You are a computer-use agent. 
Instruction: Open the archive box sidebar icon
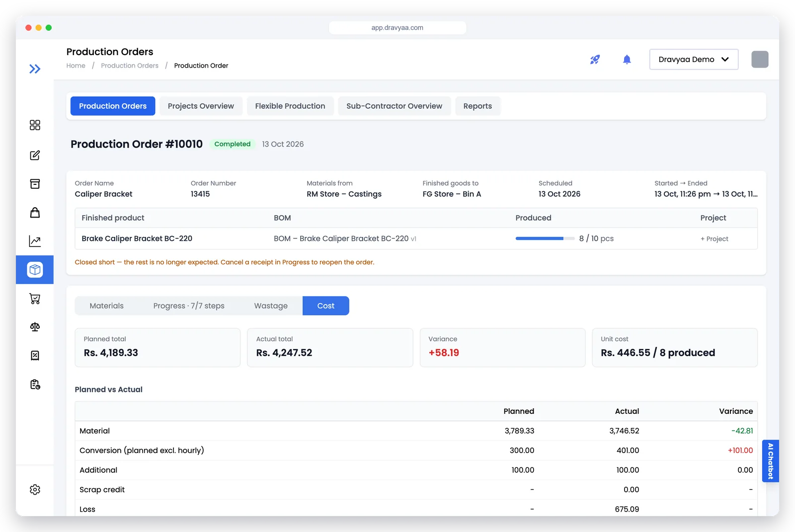[35, 184]
